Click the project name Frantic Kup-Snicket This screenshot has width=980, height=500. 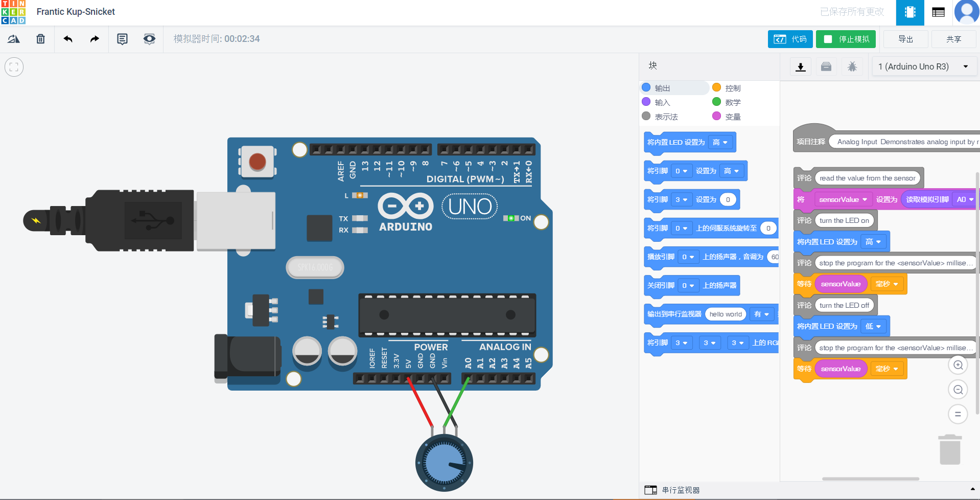[76, 12]
